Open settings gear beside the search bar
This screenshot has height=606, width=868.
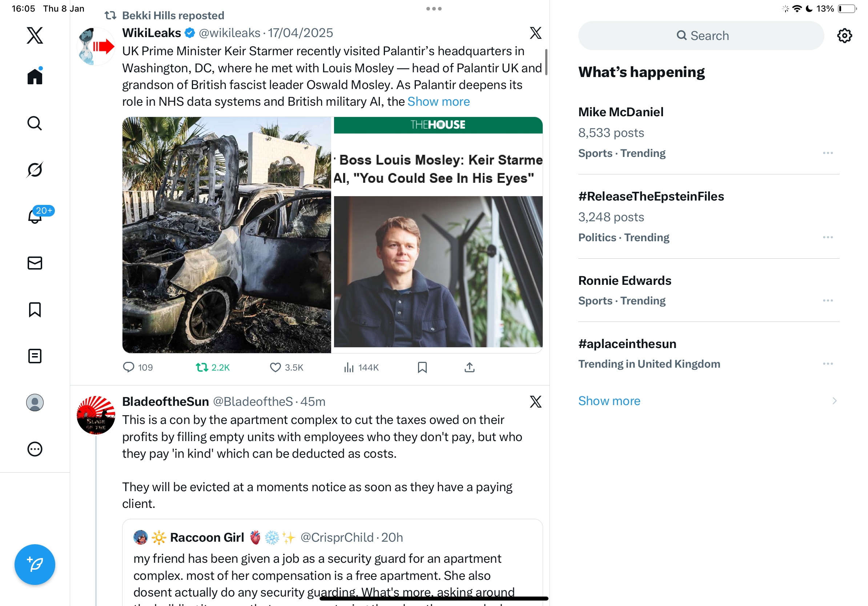click(x=844, y=36)
